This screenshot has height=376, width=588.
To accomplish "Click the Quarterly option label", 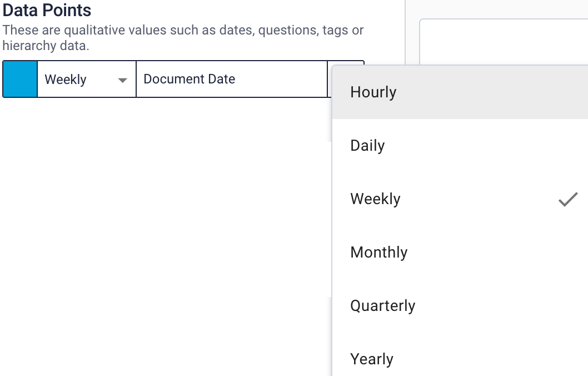I will tap(383, 305).
